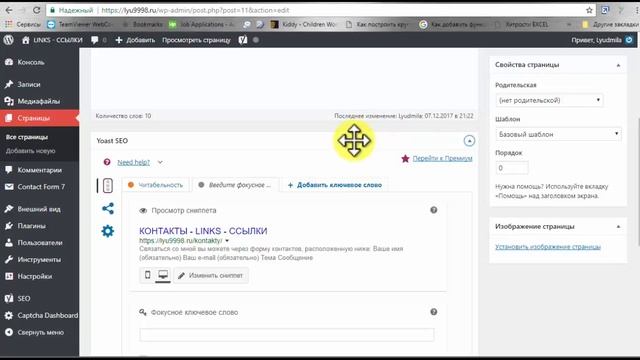Open Yoast icon in admin bar

(x=243, y=40)
